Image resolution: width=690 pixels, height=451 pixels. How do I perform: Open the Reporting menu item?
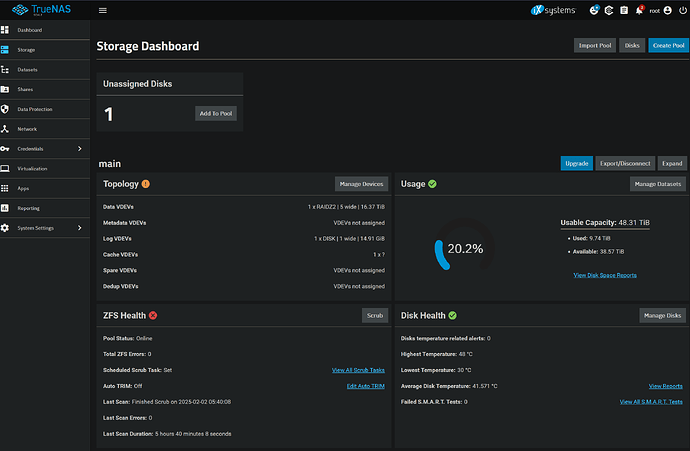[45, 208]
